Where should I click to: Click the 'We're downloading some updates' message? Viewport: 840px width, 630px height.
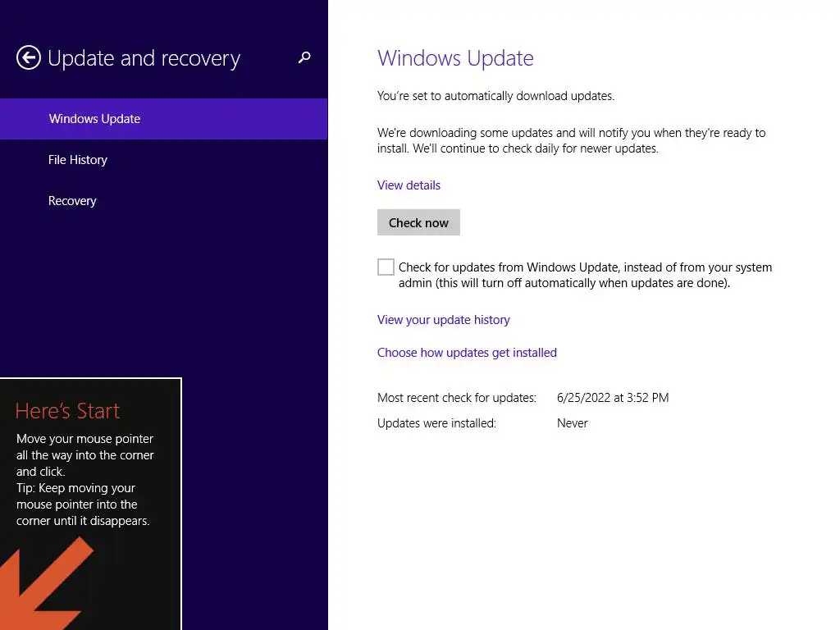pos(571,140)
